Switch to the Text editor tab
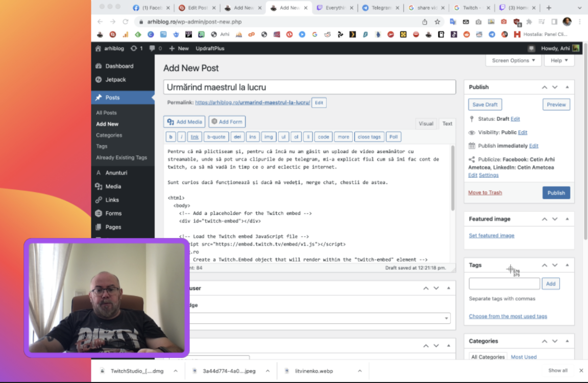588x383 pixels. [x=447, y=124]
